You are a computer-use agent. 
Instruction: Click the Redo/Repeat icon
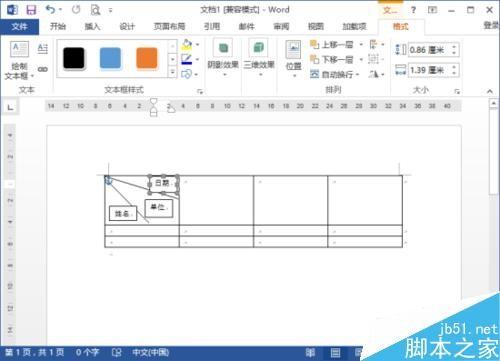[76, 10]
